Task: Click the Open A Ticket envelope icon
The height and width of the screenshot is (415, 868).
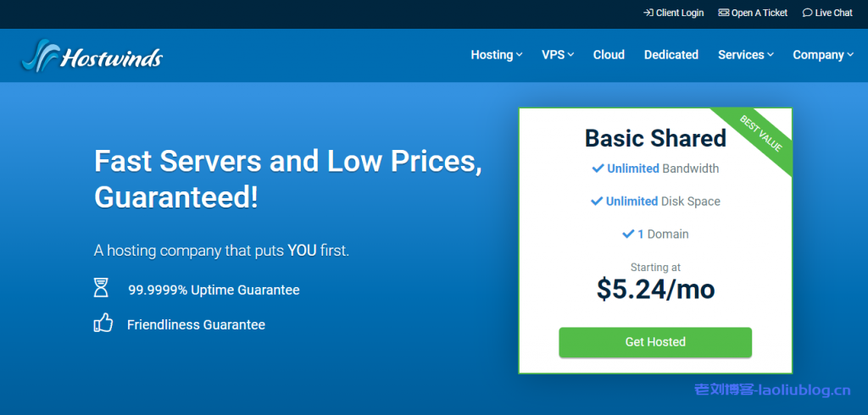Action: click(723, 13)
